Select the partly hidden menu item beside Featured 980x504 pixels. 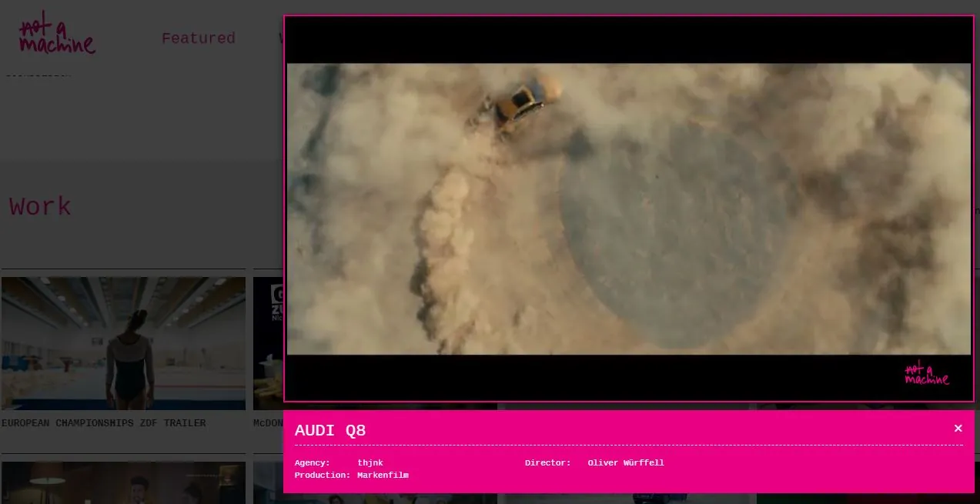[281, 38]
